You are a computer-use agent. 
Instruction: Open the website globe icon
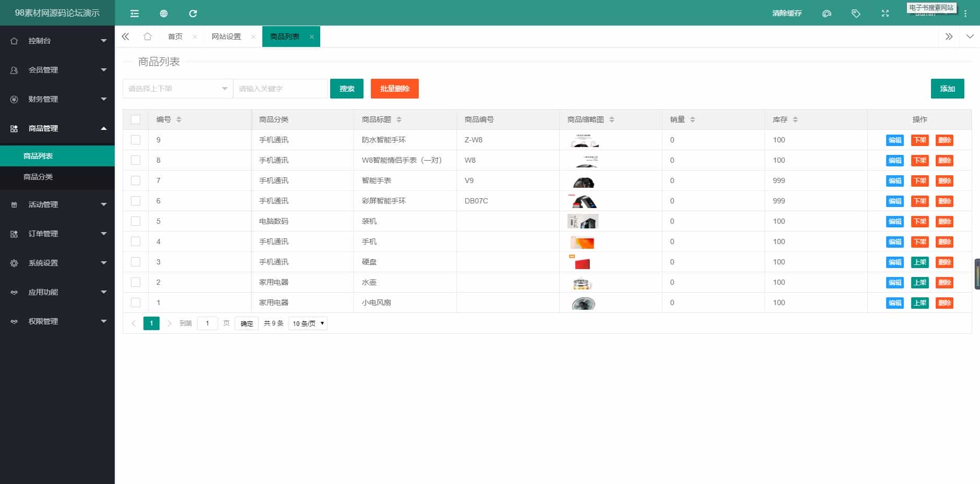pos(164,14)
